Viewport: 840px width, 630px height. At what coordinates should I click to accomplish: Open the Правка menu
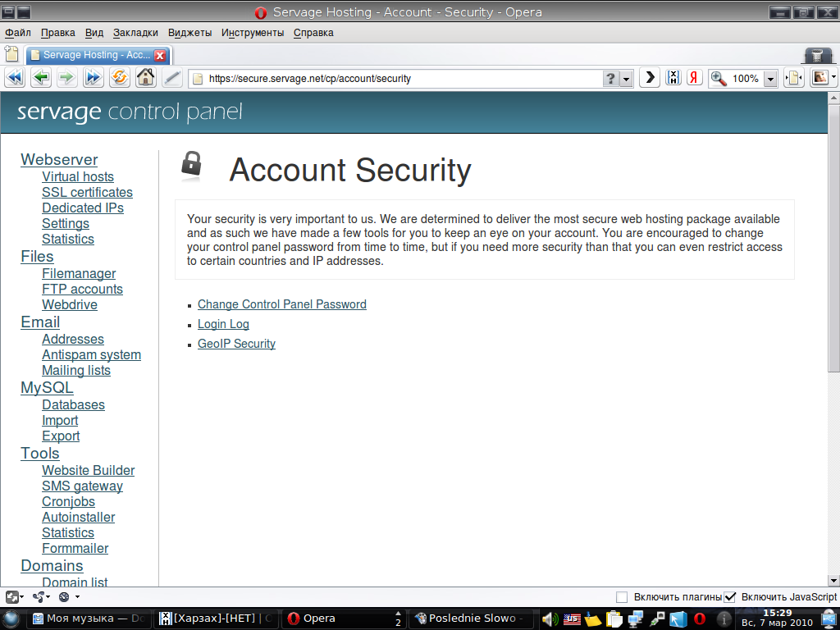(x=58, y=33)
